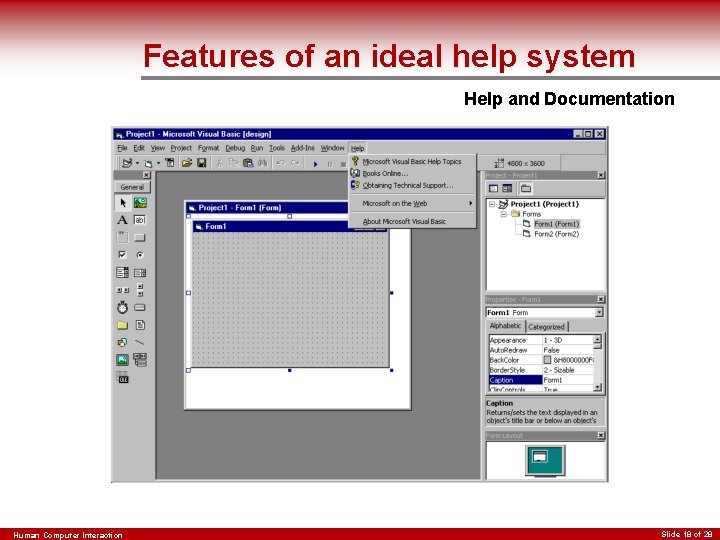Pick the TextBox control (ab| icon)
The image size is (720, 540).
point(140,220)
